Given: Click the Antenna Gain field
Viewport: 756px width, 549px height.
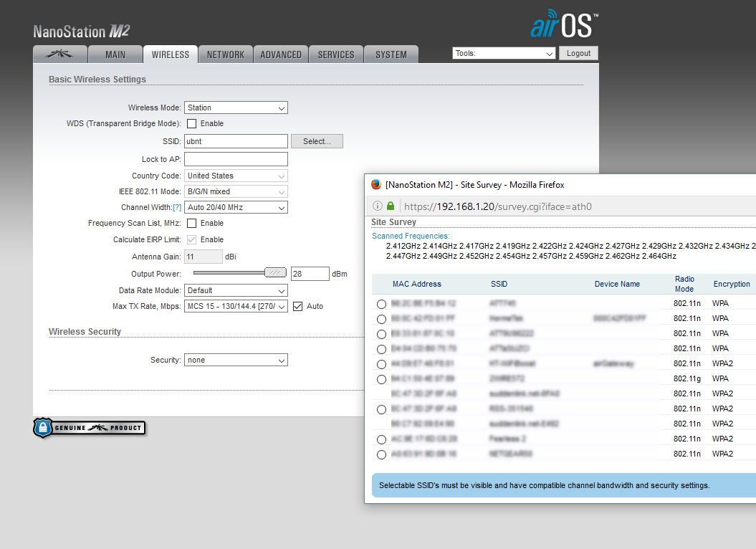Looking at the screenshot, I should point(204,257).
